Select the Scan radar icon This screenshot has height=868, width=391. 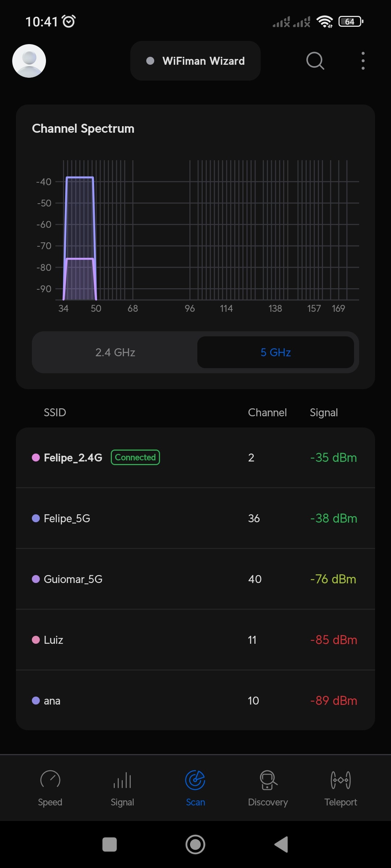(195, 780)
